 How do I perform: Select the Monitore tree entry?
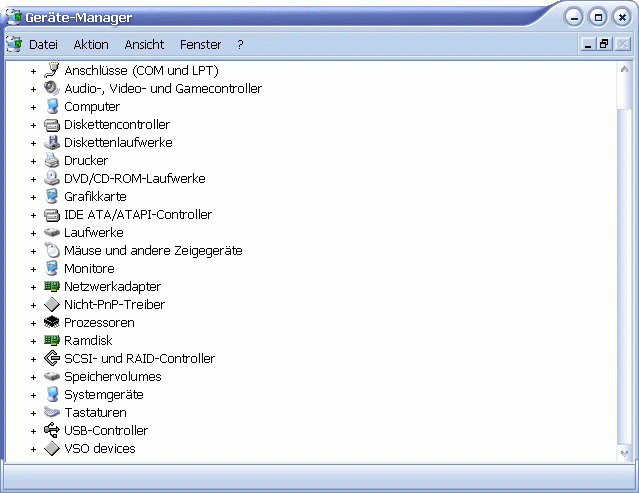coord(89,269)
